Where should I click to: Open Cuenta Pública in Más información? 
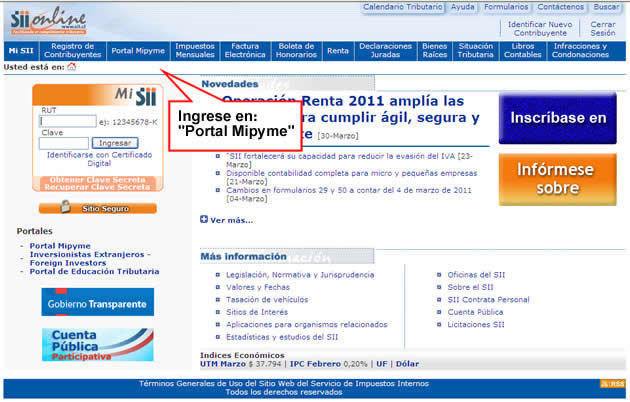475,312
